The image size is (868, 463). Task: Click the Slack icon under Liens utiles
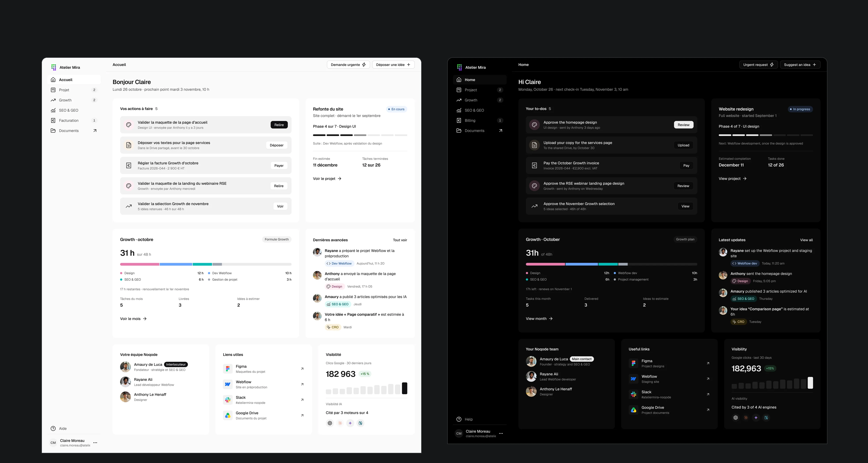[228, 400]
